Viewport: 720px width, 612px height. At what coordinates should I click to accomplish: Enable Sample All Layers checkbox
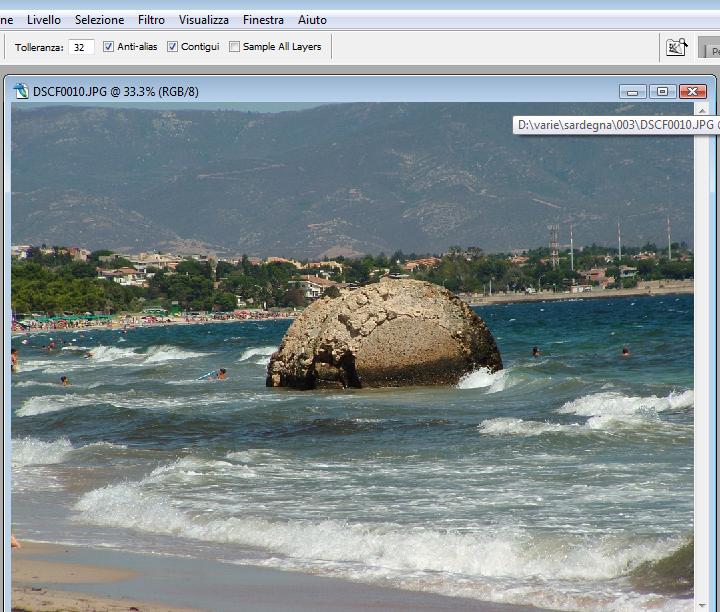click(235, 47)
